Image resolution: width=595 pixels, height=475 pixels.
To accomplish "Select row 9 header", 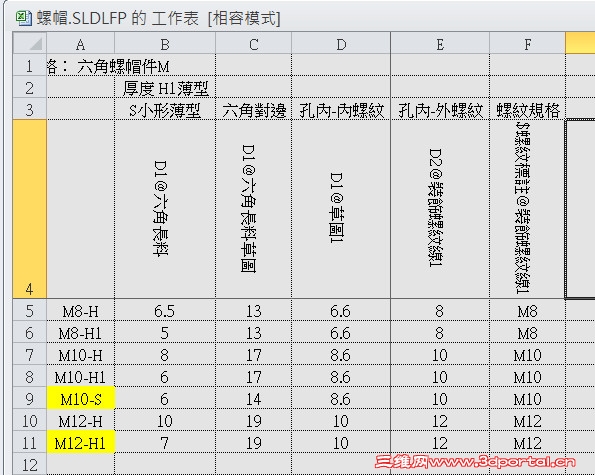I will (30, 398).
